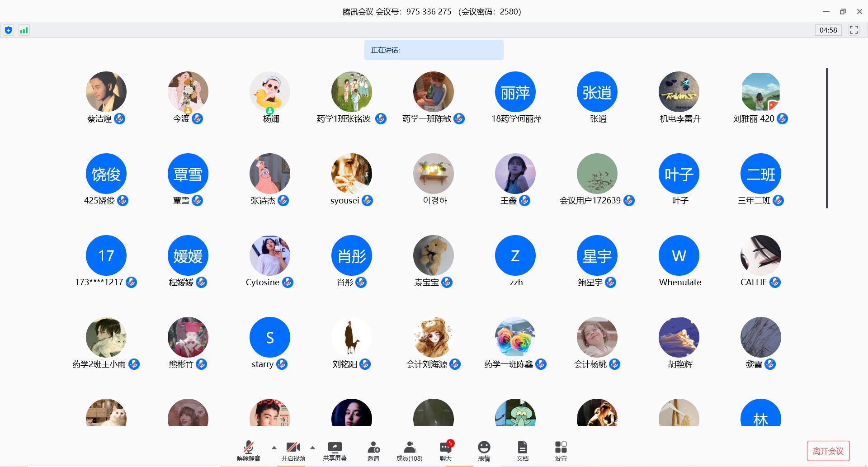The width and height of the screenshot is (868, 467).
Task: Click the blue security shield icon
Action: (8, 30)
